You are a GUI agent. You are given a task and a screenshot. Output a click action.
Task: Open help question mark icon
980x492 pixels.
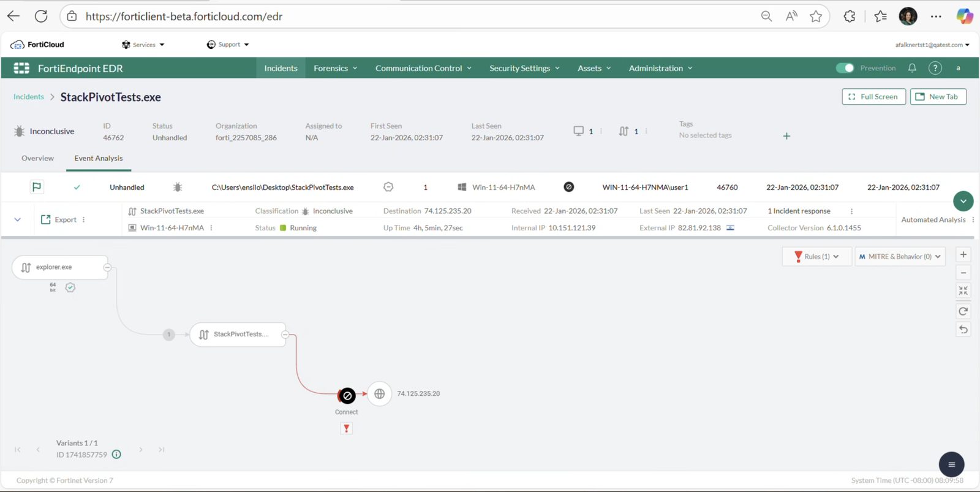coord(935,68)
